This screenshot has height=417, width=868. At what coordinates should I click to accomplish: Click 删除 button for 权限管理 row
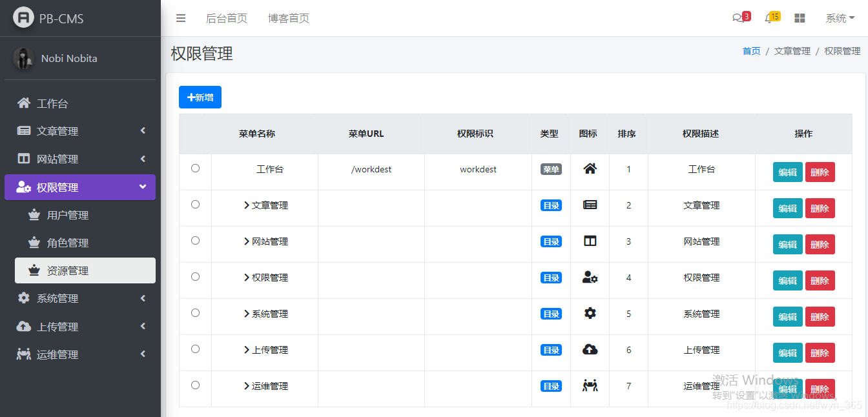(x=820, y=281)
